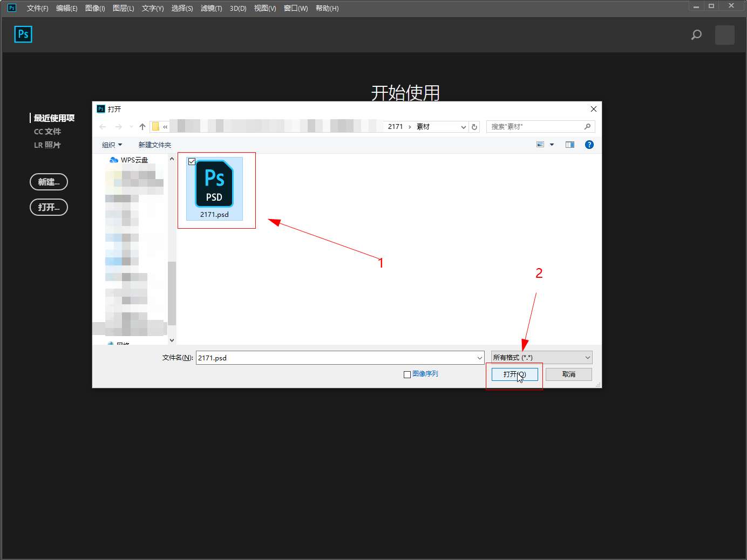Change the file view mode icon

[540, 145]
